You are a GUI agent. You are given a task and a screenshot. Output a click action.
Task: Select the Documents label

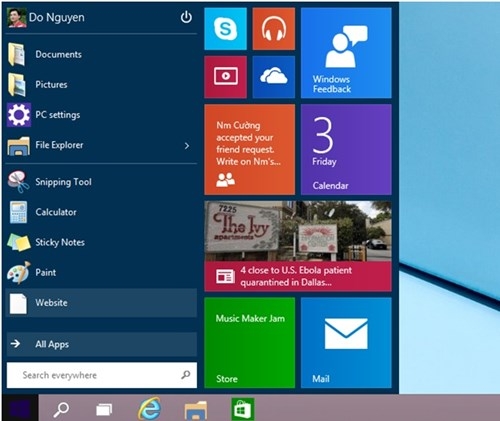(x=58, y=54)
